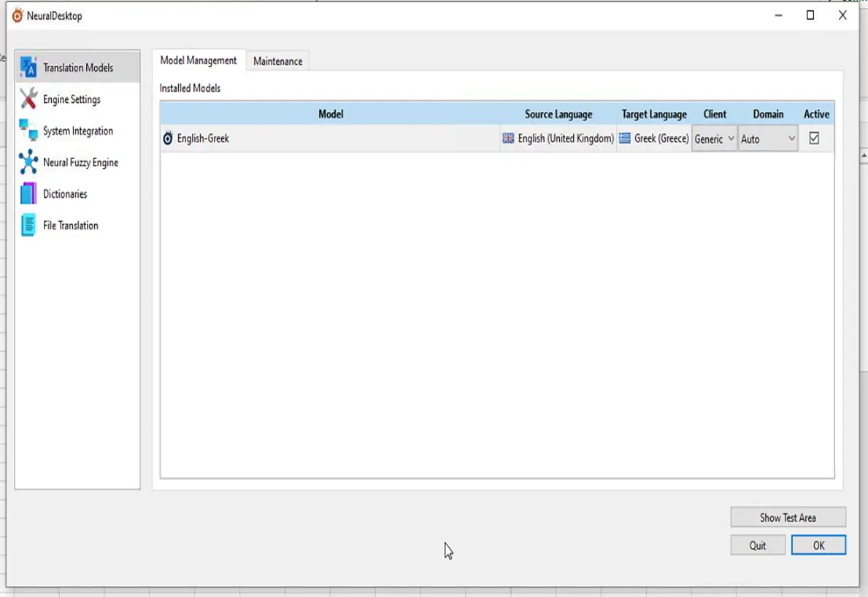This screenshot has width=868, height=597.
Task: Click the NeuralDesktop logo in title bar
Action: 18,15
